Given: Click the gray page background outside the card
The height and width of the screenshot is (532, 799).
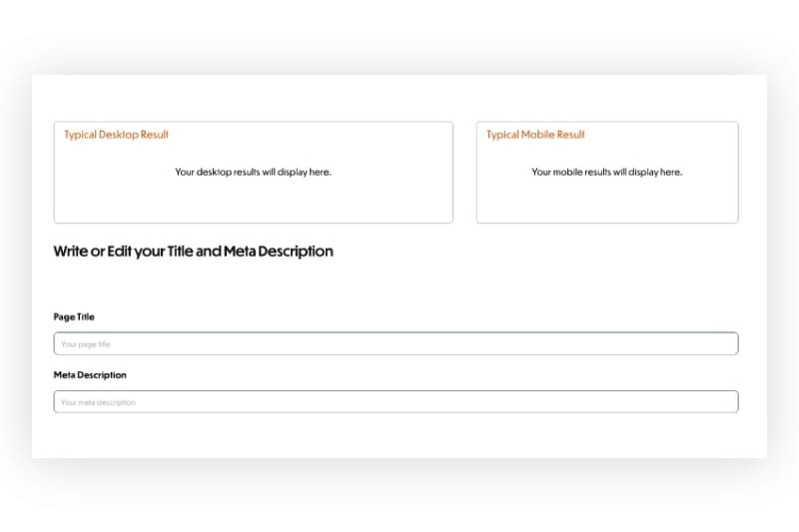Looking at the screenshot, I should [399, 494].
